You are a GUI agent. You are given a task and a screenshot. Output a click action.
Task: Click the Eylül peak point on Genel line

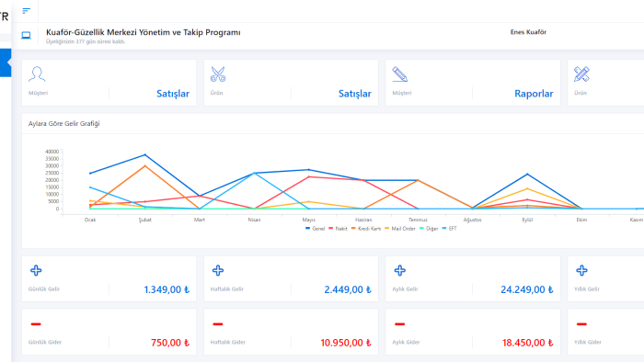527,175
